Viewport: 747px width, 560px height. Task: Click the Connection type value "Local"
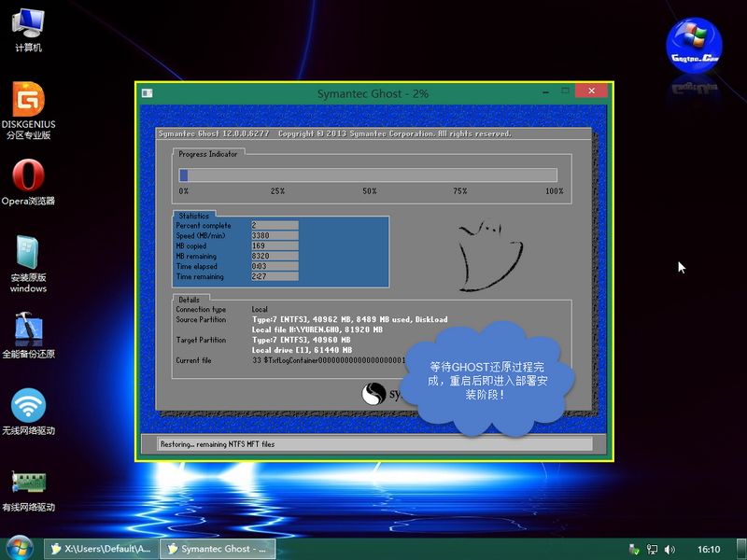260,310
